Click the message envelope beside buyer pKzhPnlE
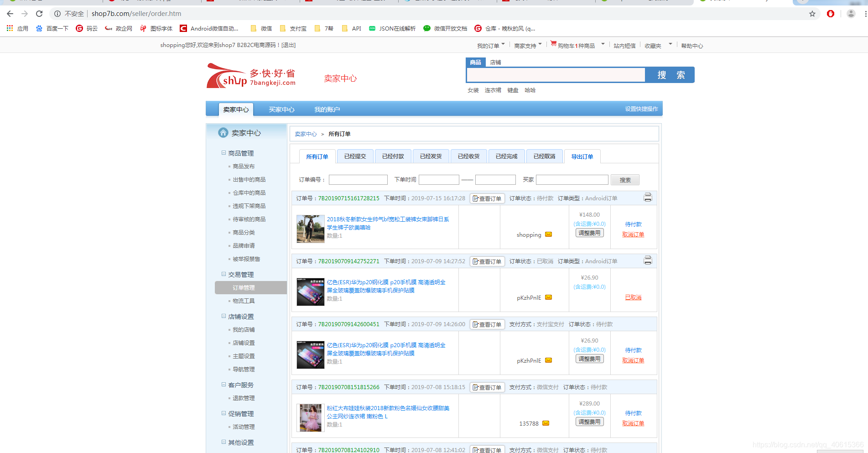The image size is (868, 453). click(548, 297)
